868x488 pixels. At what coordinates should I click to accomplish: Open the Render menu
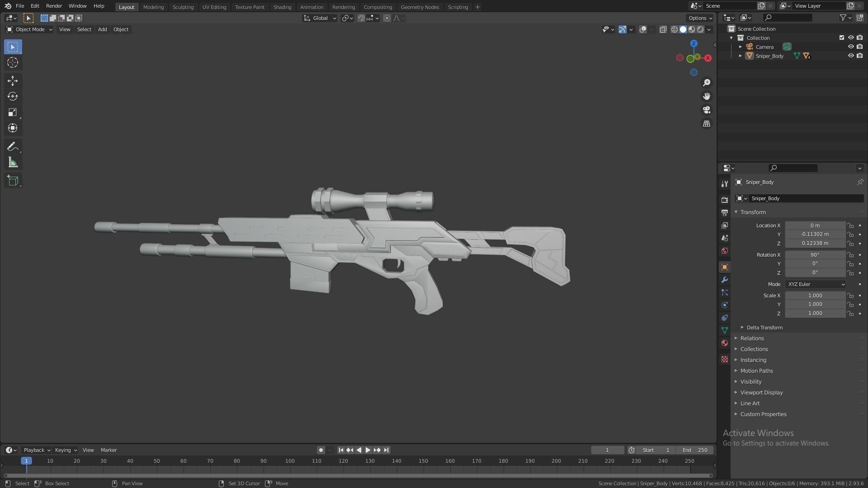tap(54, 6)
